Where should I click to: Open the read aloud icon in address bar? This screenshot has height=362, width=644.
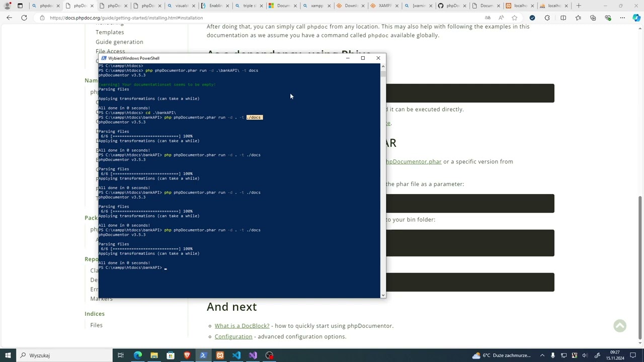(x=501, y=18)
